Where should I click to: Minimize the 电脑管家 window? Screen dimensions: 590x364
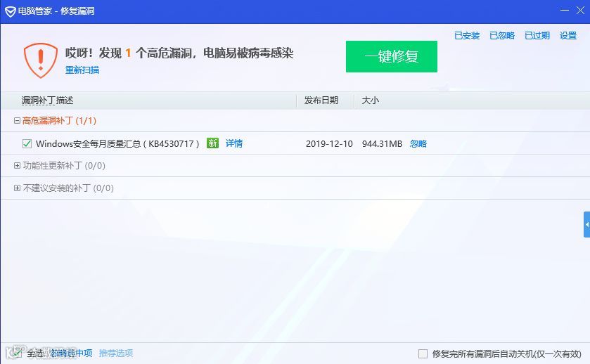(565, 11)
